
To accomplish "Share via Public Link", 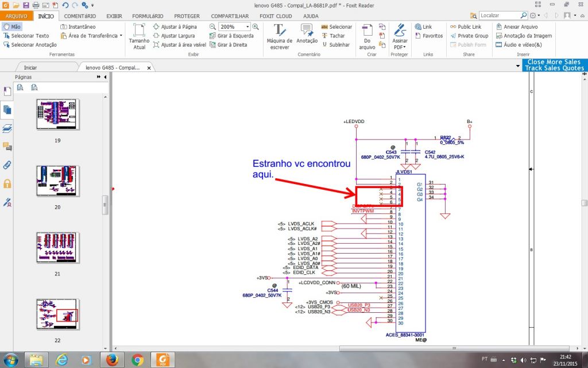I will point(465,26).
